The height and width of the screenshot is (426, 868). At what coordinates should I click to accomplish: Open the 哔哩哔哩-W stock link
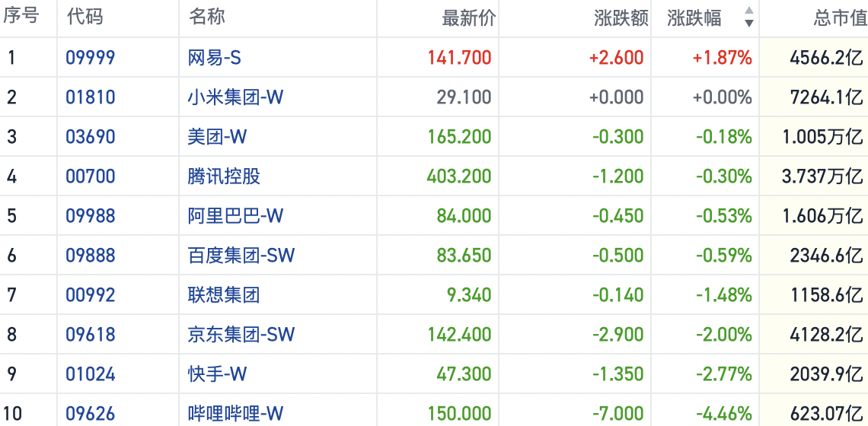[x=235, y=414]
